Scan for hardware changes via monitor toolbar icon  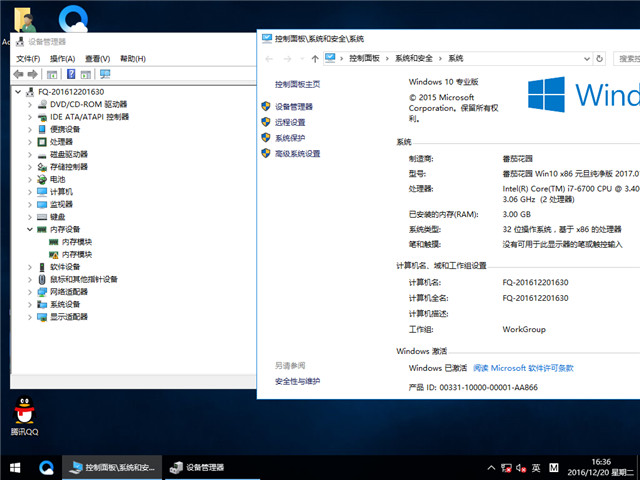tap(105, 74)
